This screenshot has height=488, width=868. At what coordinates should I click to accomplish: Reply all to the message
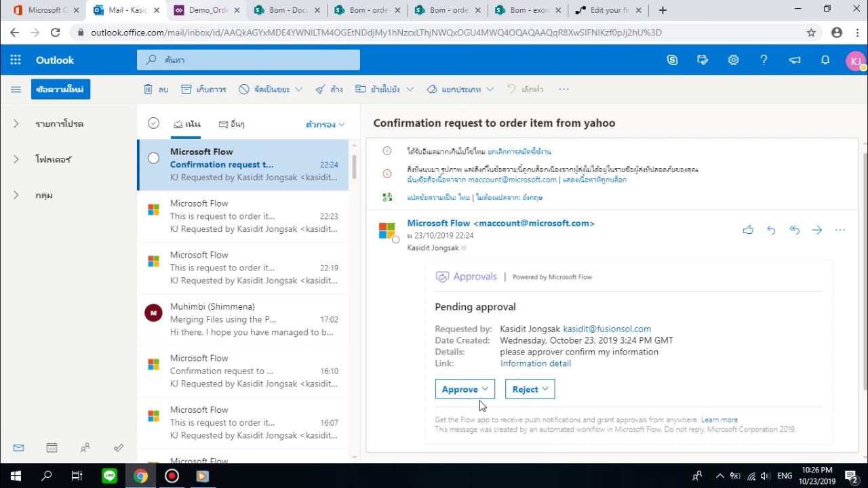coord(794,230)
